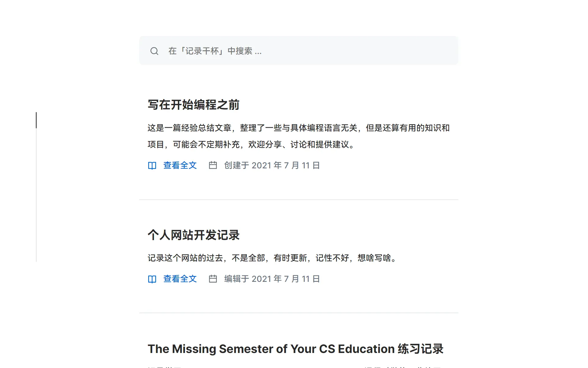Select the open-book read icon of the first article

(152, 165)
